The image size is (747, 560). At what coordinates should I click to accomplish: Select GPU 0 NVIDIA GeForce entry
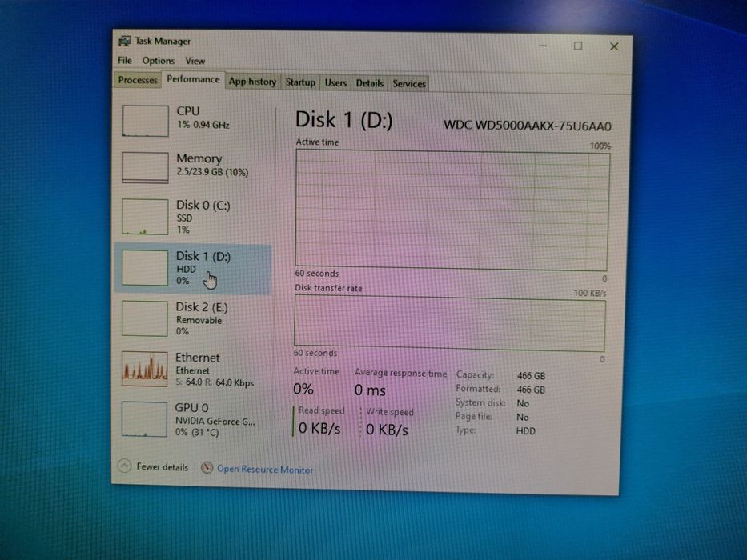pyautogui.click(x=193, y=419)
